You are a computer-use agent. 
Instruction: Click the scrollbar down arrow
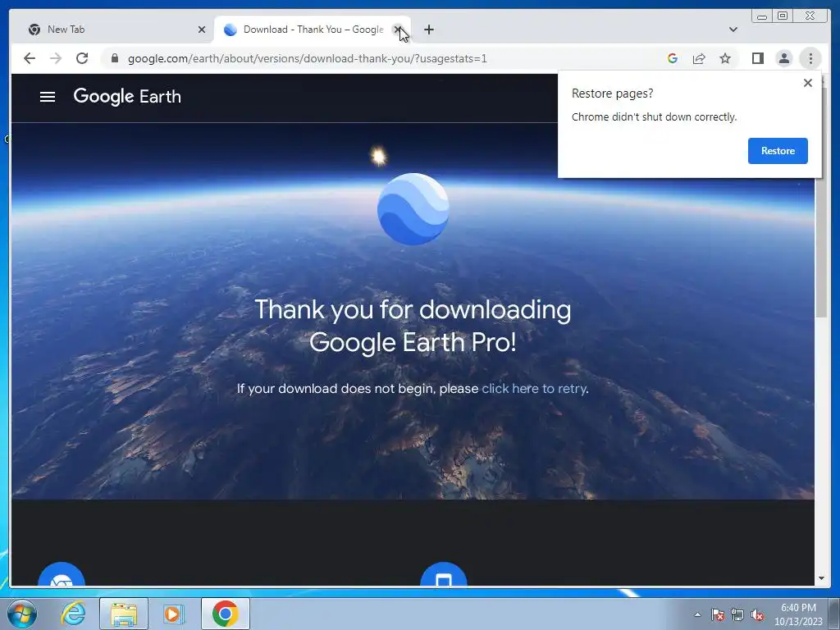pyautogui.click(x=820, y=578)
